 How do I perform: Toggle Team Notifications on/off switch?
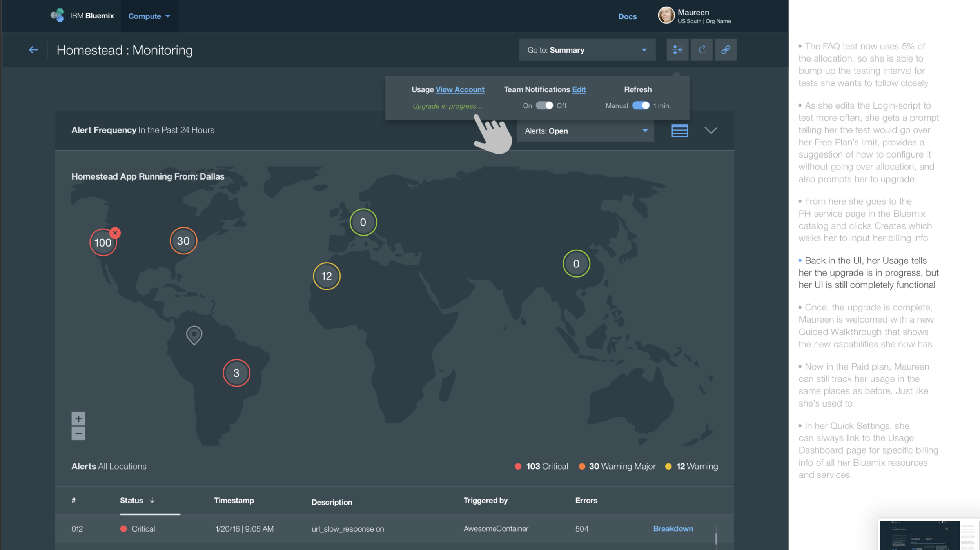coord(544,105)
